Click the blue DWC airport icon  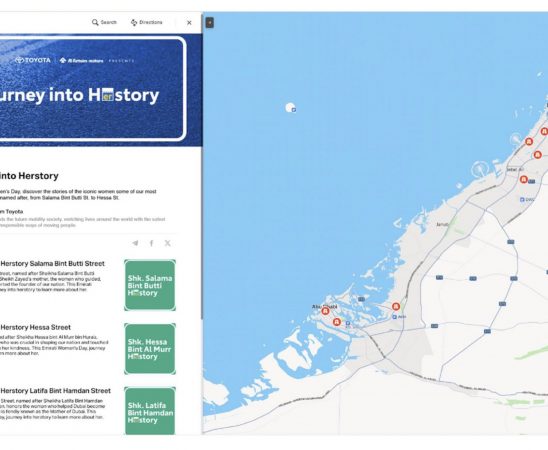tap(522, 200)
